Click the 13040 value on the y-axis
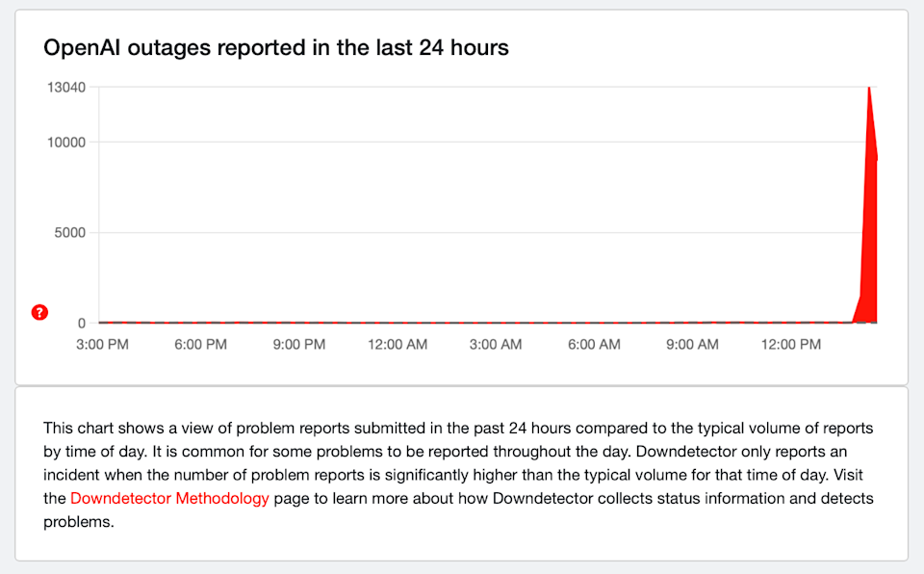This screenshot has width=924, height=574. [67, 88]
